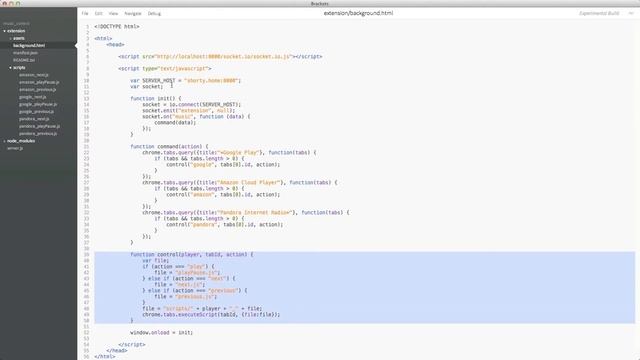Click the 'window.onload = init;' line
The height and width of the screenshot is (360, 640).
tap(162, 332)
